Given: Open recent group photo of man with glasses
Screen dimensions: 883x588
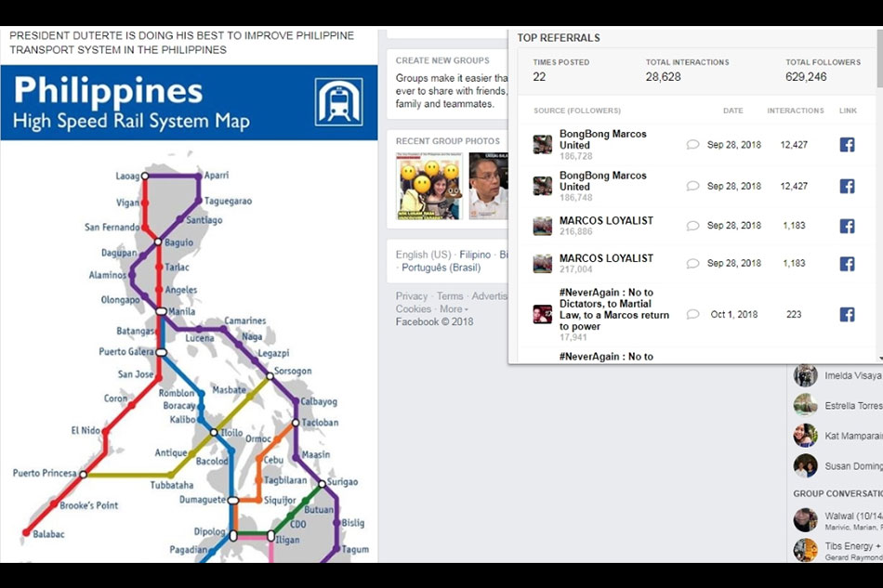Looking at the screenshot, I should point(488,186).
